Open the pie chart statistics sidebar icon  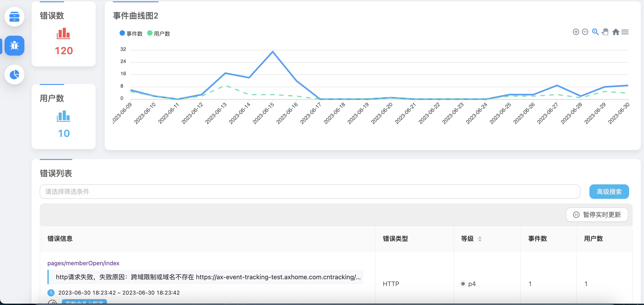point(14,75)
